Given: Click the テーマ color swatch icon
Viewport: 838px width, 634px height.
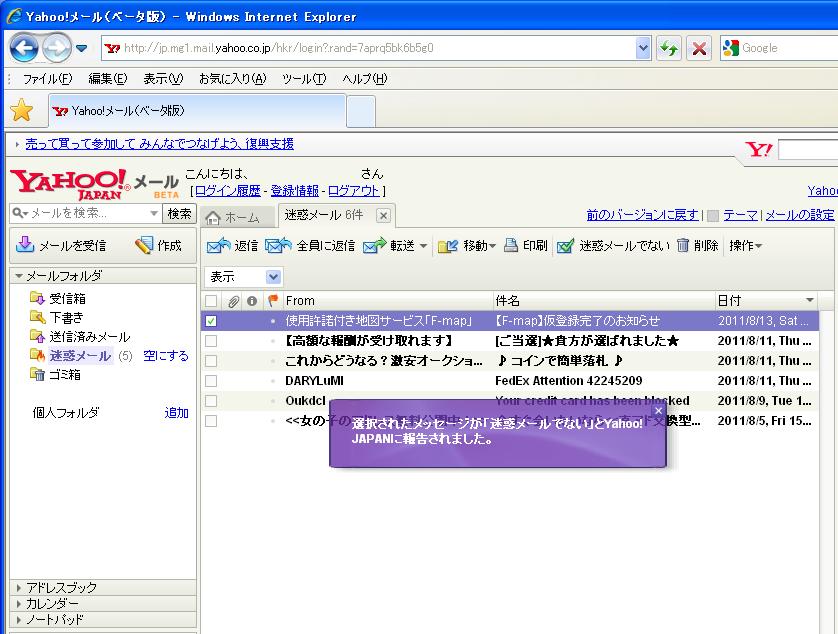Looking at the screenshot, I should click(713, 215).
